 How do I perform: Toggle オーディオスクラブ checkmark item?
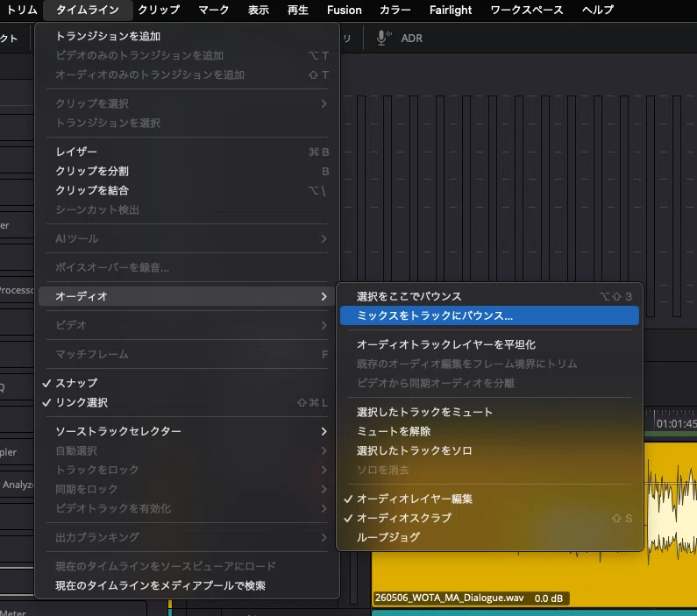click(489, 518)
